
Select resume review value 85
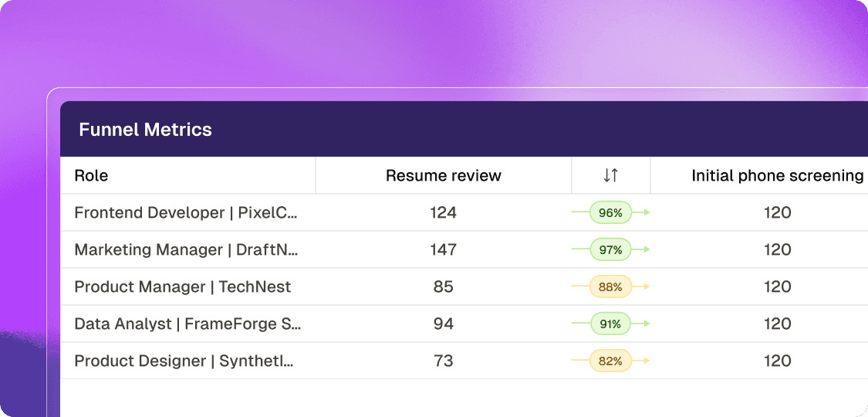click(444, 286)
